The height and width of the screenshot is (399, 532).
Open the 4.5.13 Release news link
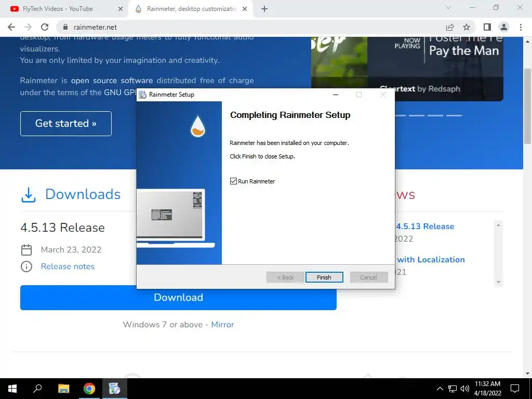click(425, 227)
